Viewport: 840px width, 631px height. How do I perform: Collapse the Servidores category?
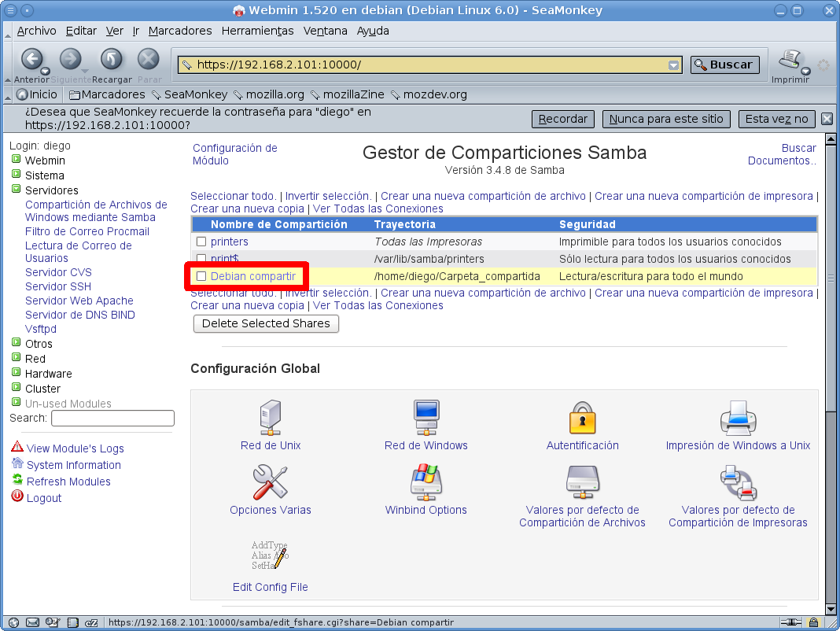coord(16,190)
